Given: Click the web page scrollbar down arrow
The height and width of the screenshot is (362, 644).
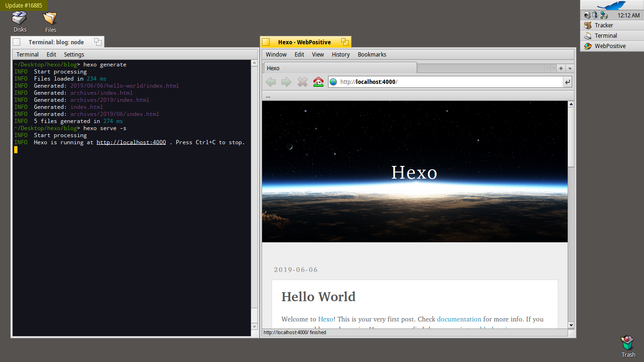Looking at the screenshot, I should click(571, 325).
